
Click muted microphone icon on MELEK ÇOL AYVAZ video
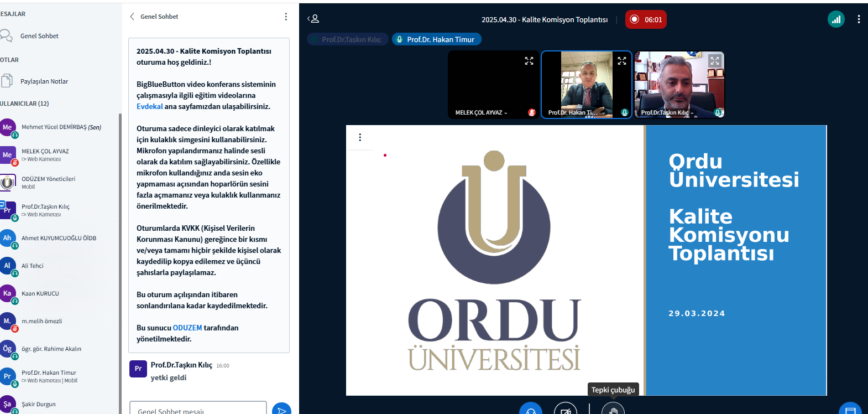click(x=532, y=112)
